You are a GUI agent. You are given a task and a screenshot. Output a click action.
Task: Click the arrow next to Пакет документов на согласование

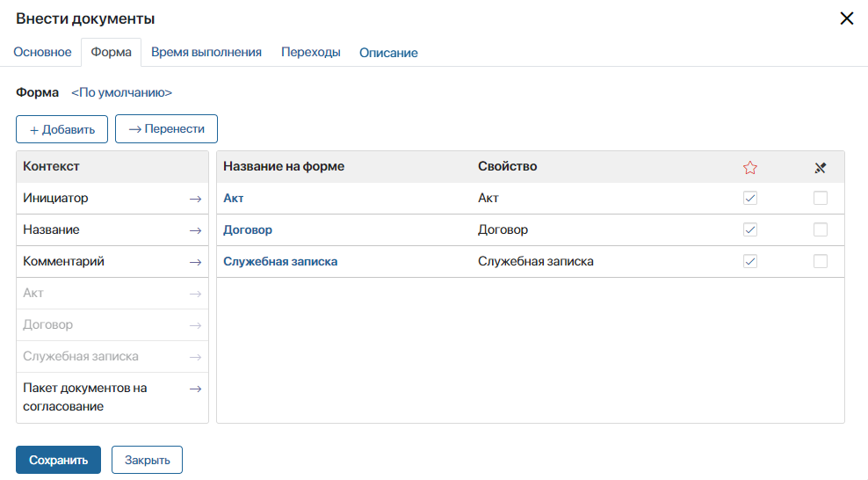pyautogui.click(x=195, y=389)
